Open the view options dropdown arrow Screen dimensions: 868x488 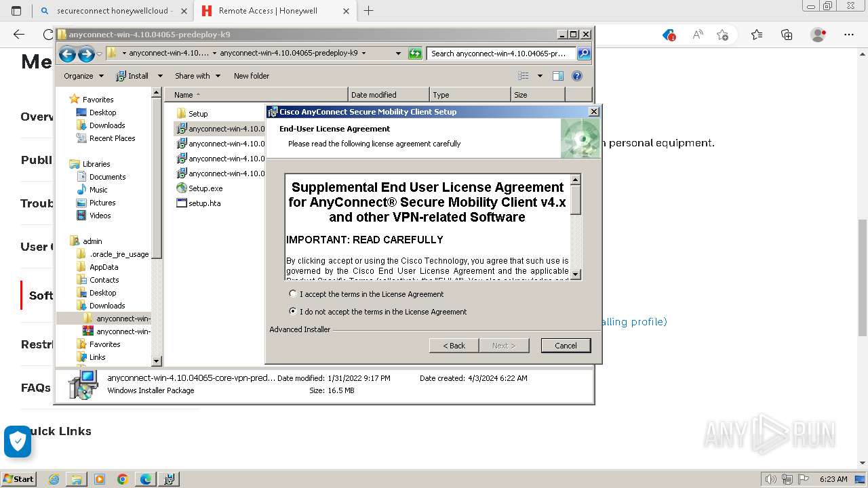coord(540,76)
